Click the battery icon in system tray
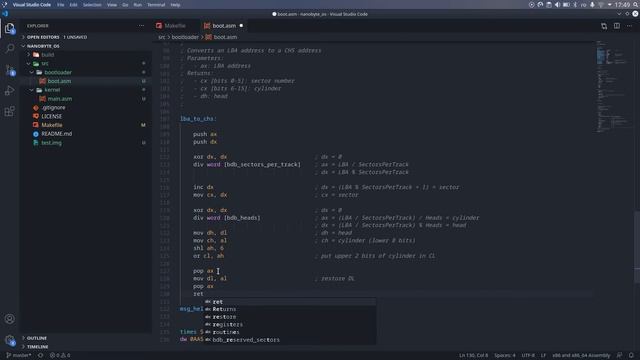Screen dimensions: 640x360 566,5
